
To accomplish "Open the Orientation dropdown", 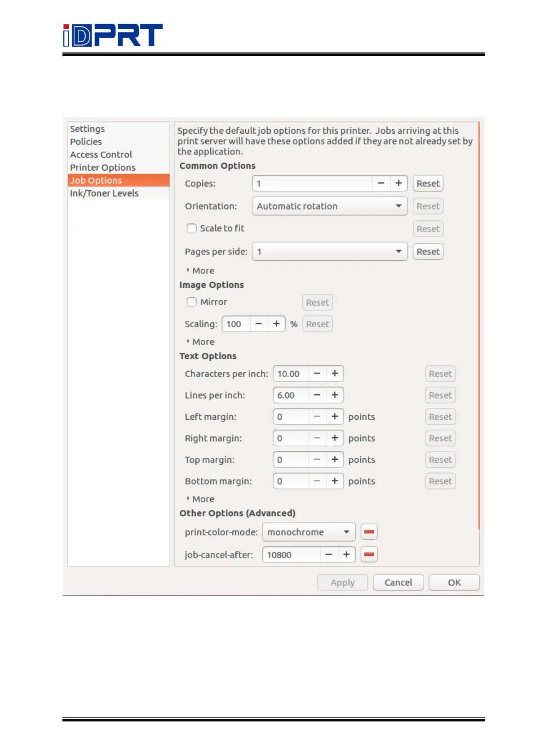I will click(330, 206).
